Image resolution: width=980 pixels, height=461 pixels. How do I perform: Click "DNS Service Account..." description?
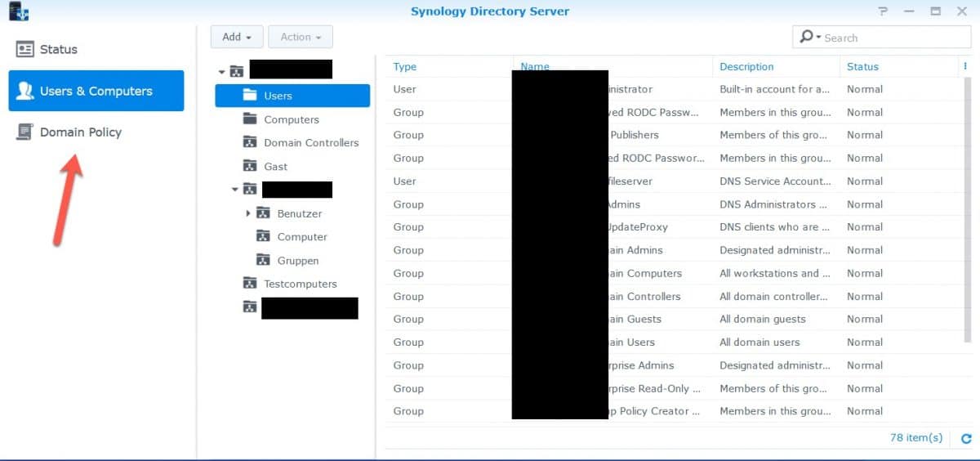pos(775,181)
